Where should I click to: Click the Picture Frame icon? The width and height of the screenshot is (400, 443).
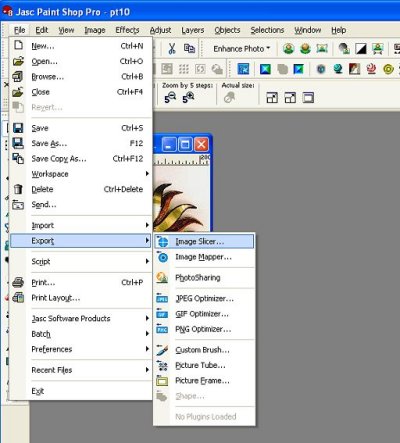[x=162, y=381]
